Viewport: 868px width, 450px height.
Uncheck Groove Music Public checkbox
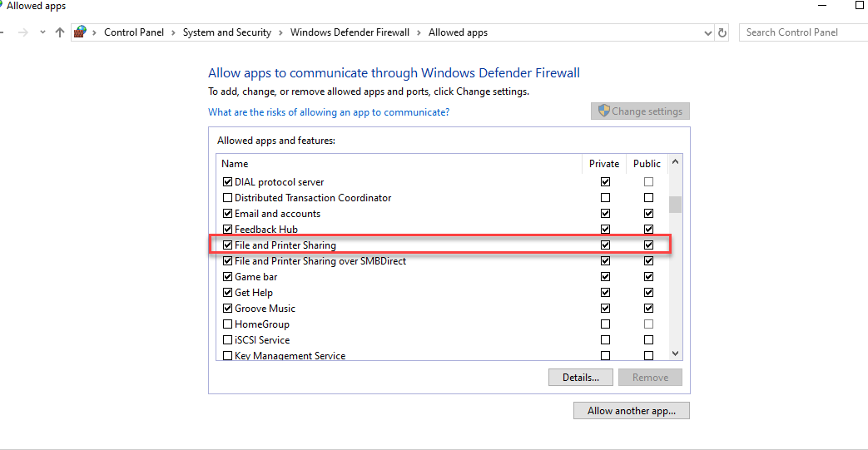[648, 309]
